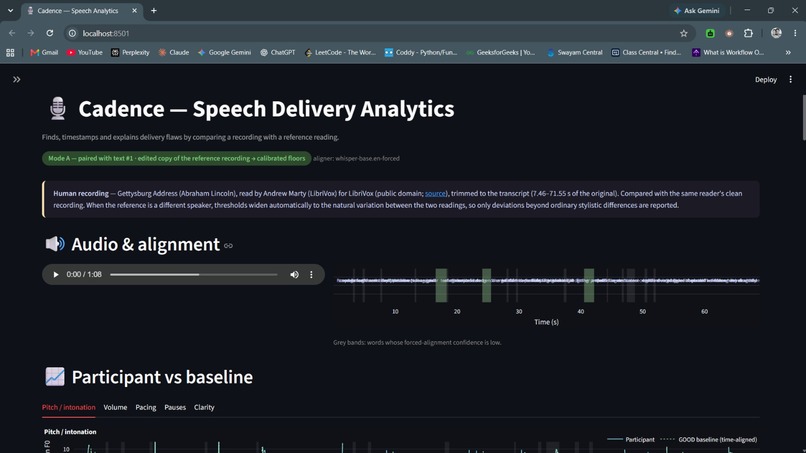Viewport: 806px width, 453px height.
Task: Play the audio recording
Action: [x=56, y=275]
